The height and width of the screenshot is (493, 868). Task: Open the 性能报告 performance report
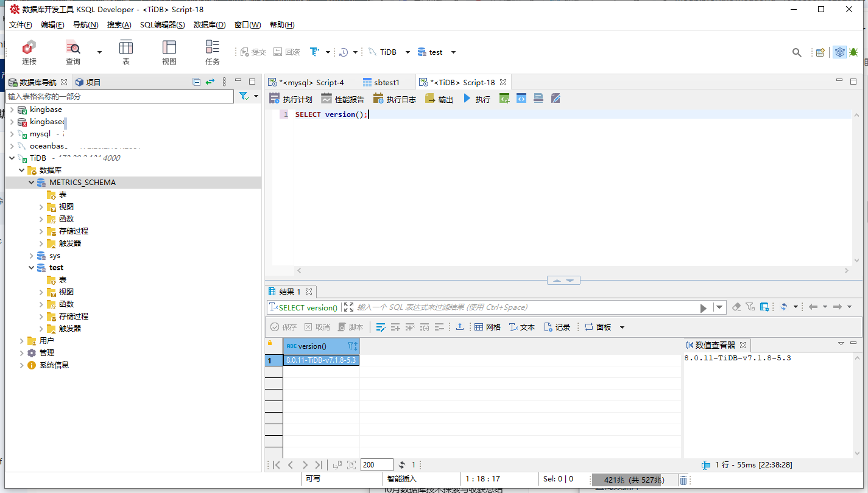coord(342,99)
